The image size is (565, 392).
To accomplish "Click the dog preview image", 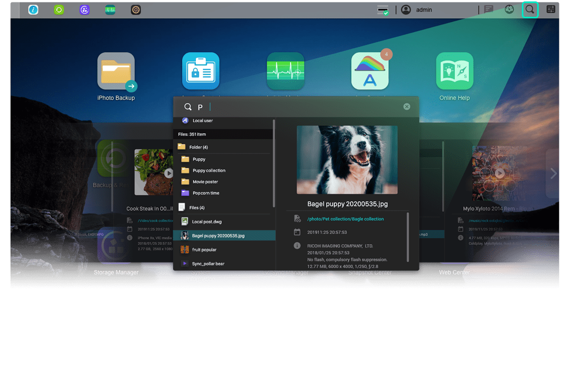I will tap(347, 160).
